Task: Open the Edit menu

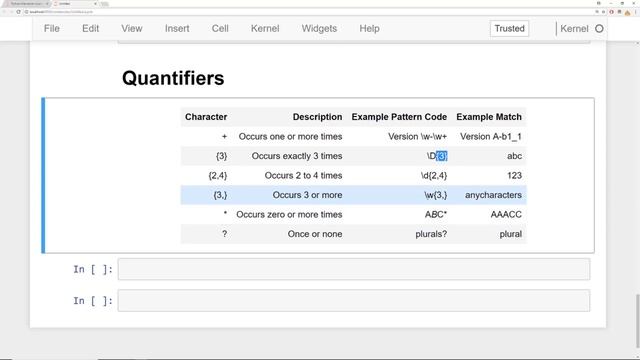Action: click(x=91, y=29)
